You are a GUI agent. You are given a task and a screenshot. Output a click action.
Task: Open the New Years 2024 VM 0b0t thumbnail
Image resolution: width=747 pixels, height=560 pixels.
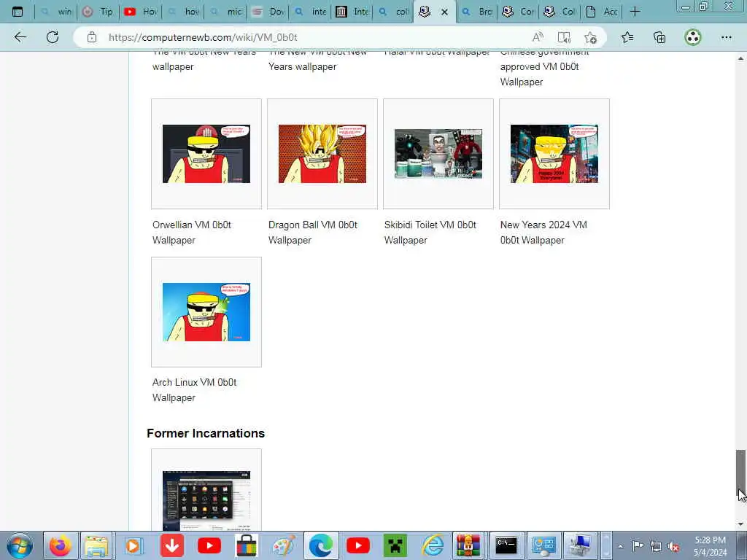point(554,154)
